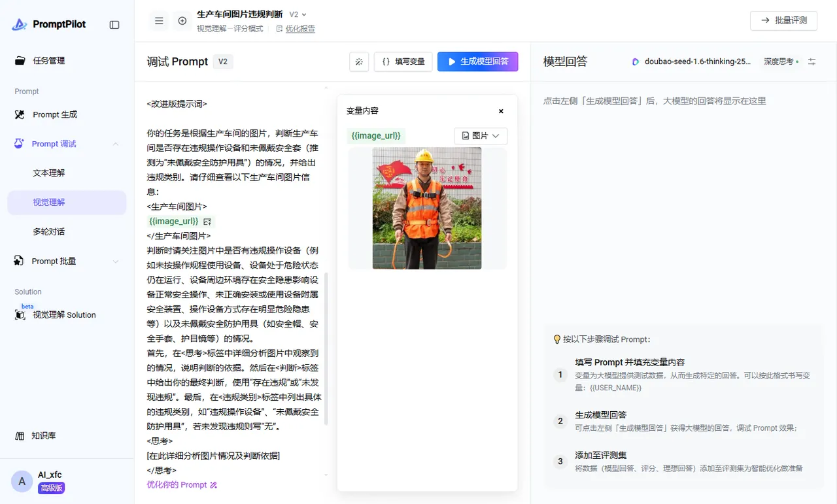Click the image icon beside {{image_url}} in prompt
Screen dimensions: 837x504
[x=207, y=222]
